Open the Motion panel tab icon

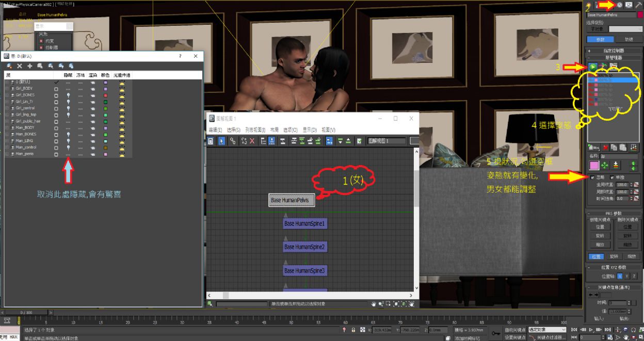620,5
